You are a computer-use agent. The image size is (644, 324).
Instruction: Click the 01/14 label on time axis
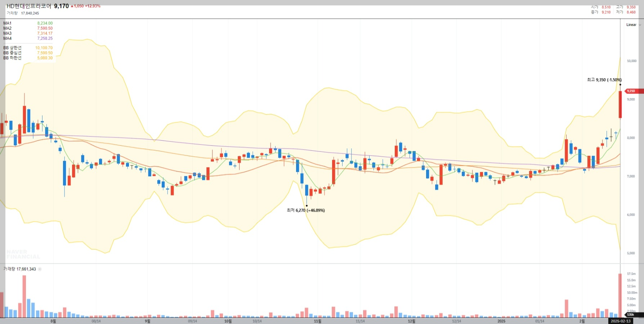tap(540, 321)
